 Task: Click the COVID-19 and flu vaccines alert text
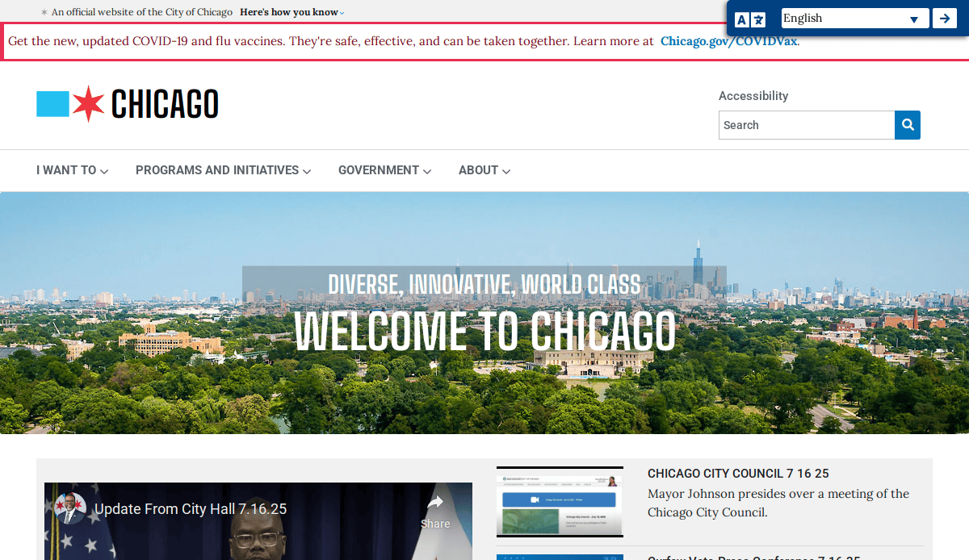pos(331,41)
